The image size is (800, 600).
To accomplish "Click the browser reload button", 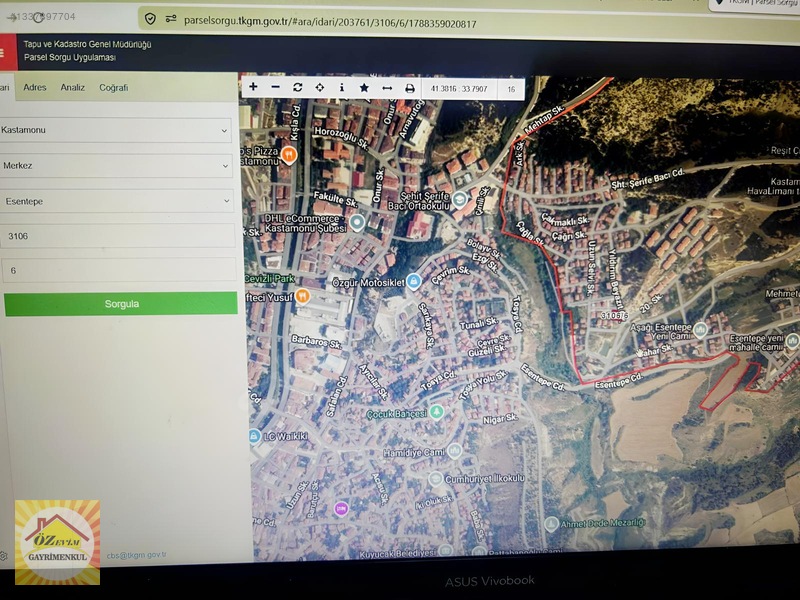I will [38, 17].
